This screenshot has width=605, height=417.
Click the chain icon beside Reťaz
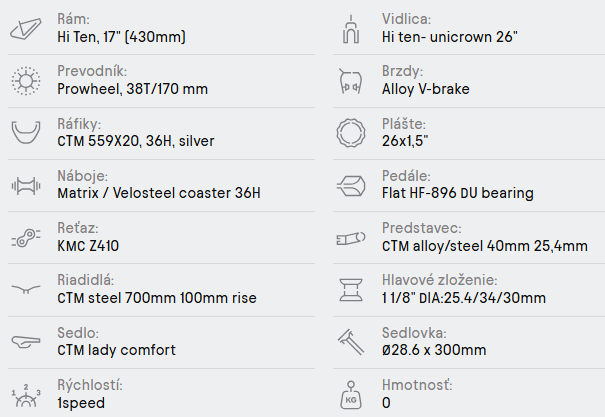[x=24, y=236]
